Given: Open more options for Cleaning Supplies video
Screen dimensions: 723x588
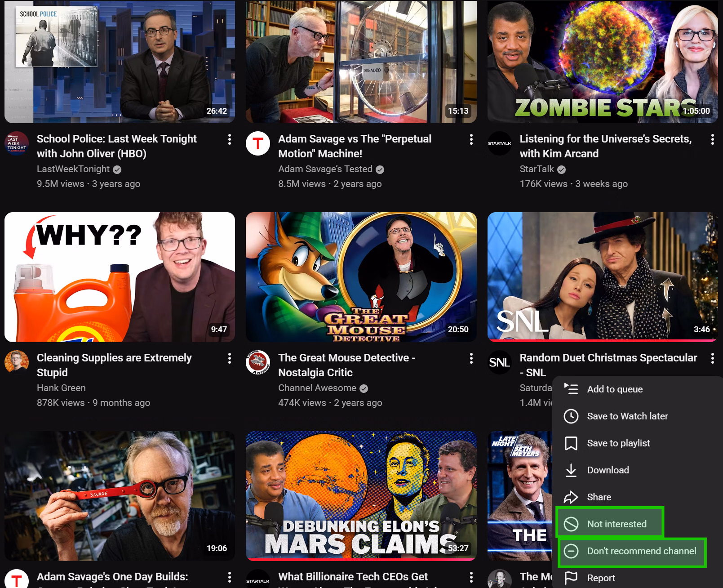Looking at the screenshot, I should pyautogui.click(x=230, y=358).
